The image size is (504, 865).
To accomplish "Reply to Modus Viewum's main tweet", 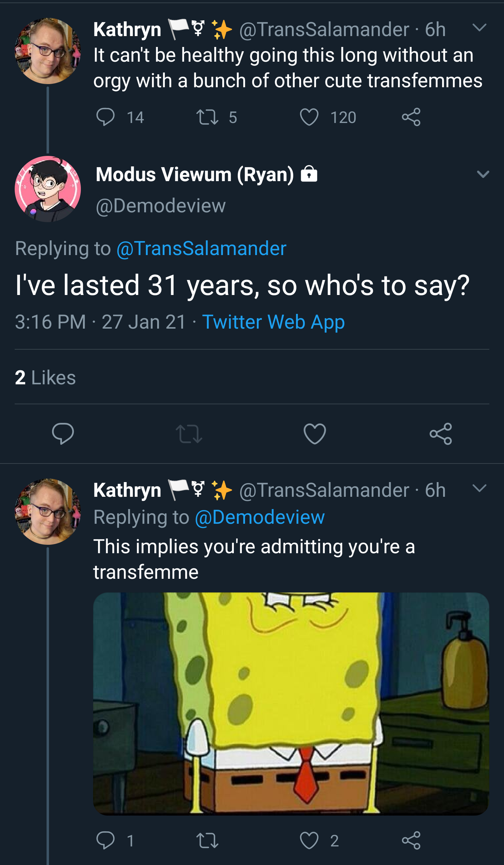I will 63,434.
